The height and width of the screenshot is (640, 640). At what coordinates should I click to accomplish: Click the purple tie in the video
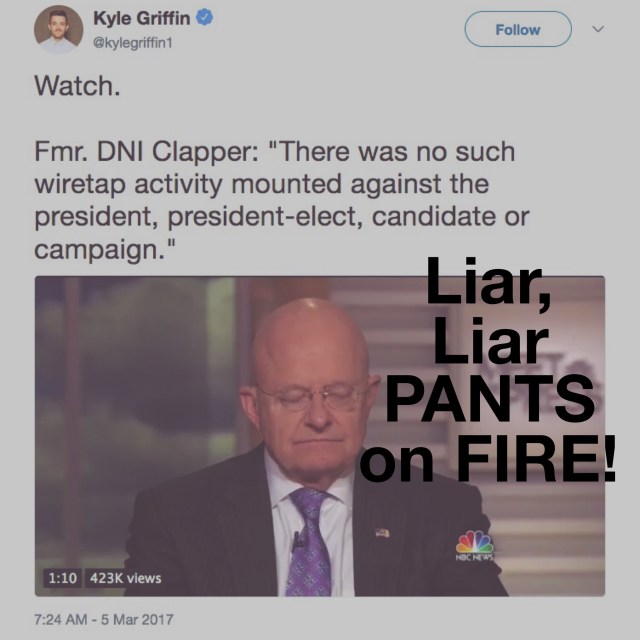pos(310,543)
